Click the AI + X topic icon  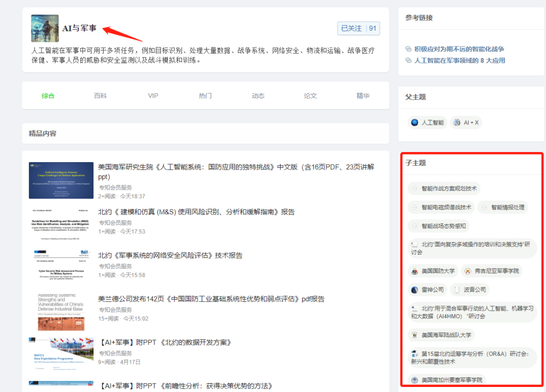(x=457, y=122)
